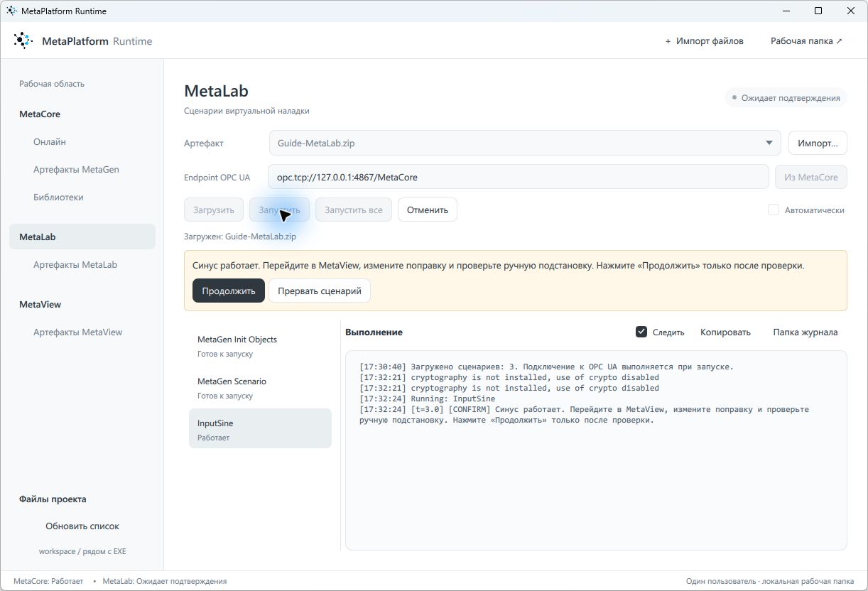
Task: Click Прервать сценарий button
Action: coord(320,291)
